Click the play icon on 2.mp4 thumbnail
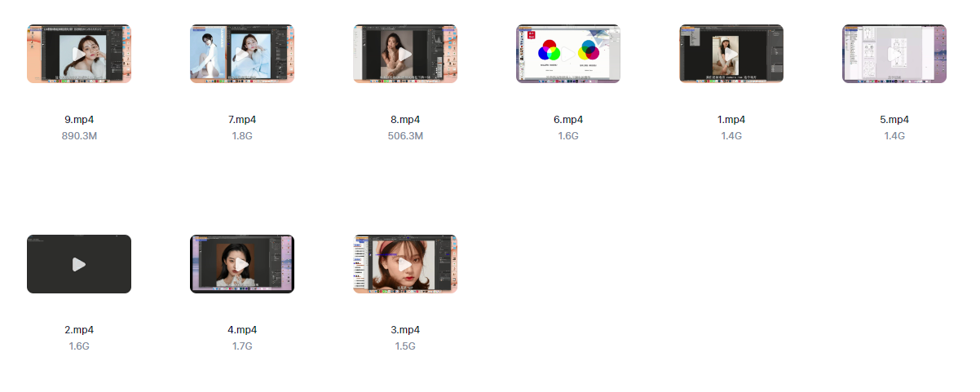The height and width of the screenshot is (392, 980). (79, 264)
